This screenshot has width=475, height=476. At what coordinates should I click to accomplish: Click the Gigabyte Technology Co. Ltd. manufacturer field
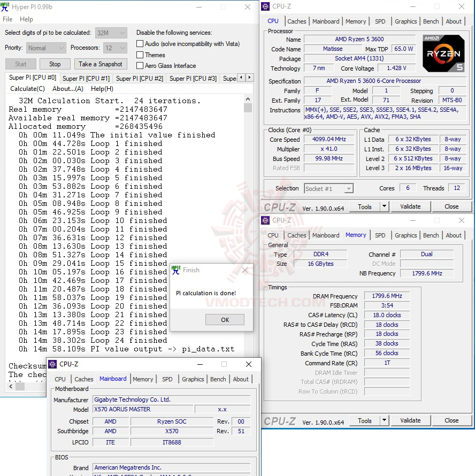tap(172, 400)
